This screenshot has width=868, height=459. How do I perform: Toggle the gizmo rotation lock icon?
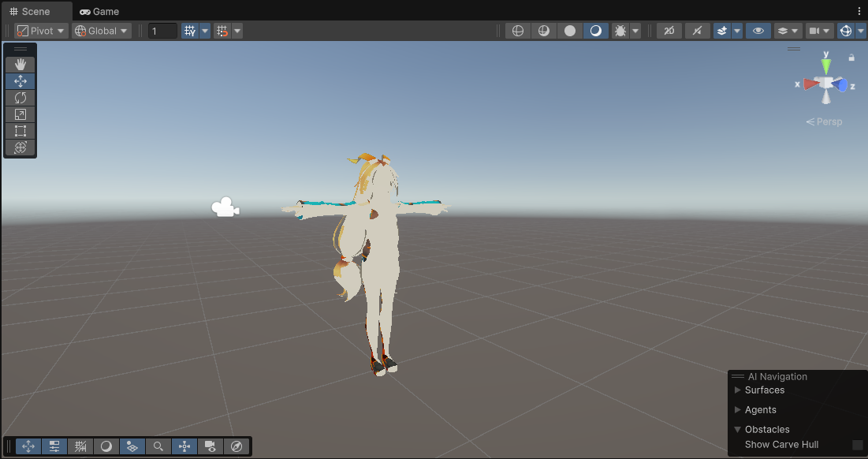coord(851,57)
